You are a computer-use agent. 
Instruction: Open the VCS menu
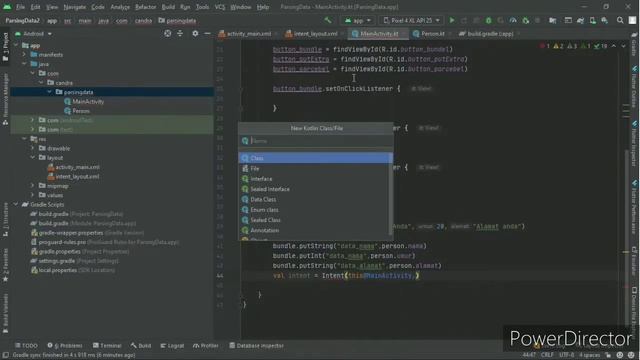pos(220,7)
